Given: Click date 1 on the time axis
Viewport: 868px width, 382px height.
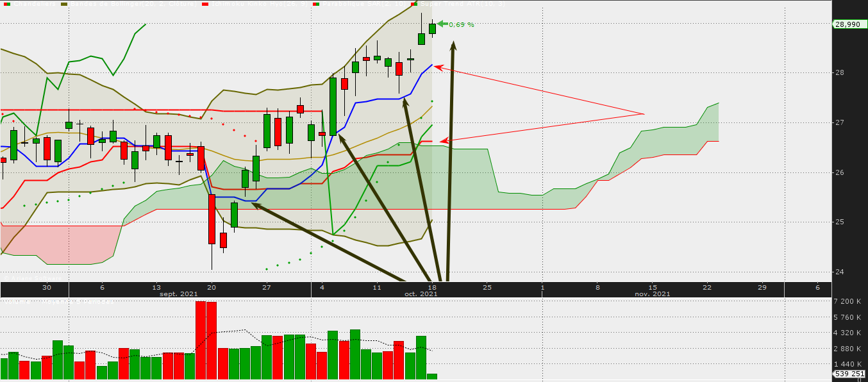Looking at the screenshot, I should pos(542,287).
